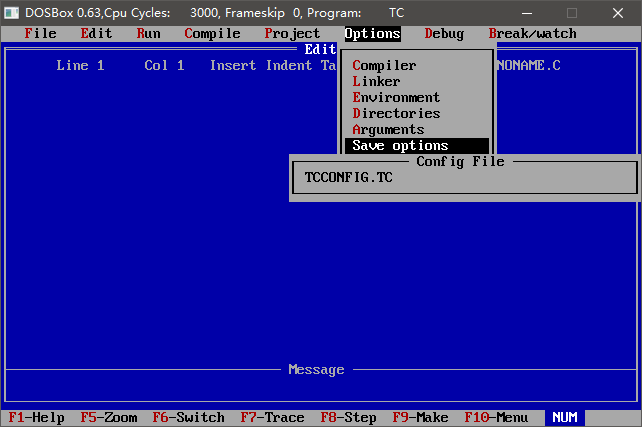The image size is (642, 427).
Task: Select Directories in Options menu
Action: tap(396, 114)
